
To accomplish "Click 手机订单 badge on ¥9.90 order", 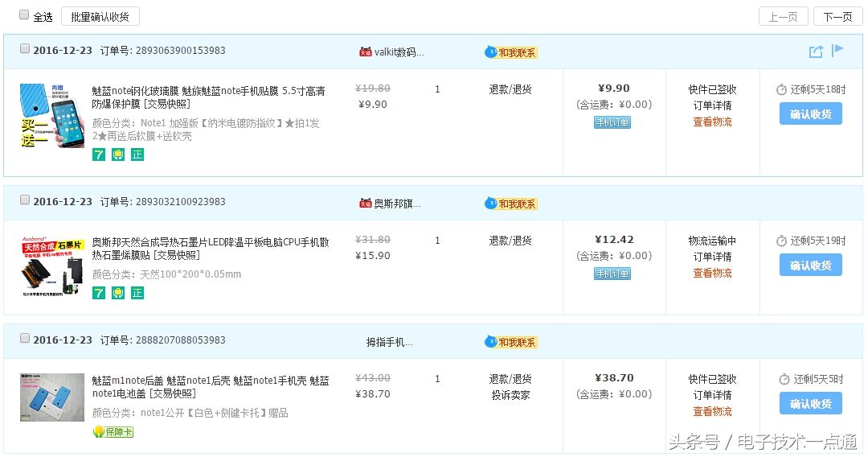I will [x=612, y=122].
